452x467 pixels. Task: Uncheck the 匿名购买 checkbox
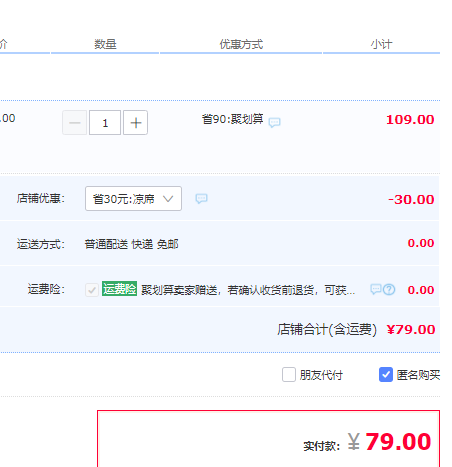tap(386, 374)
